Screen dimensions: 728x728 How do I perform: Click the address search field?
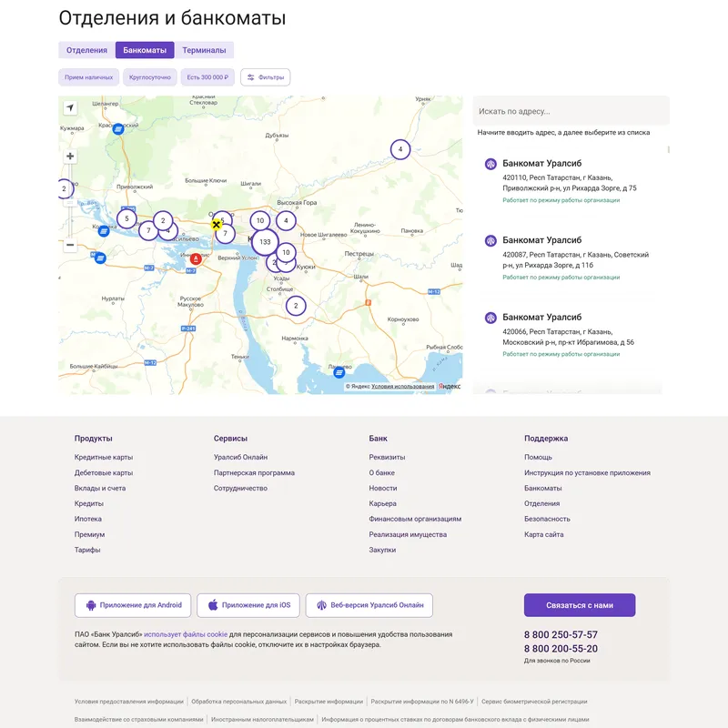click(571, 111)
